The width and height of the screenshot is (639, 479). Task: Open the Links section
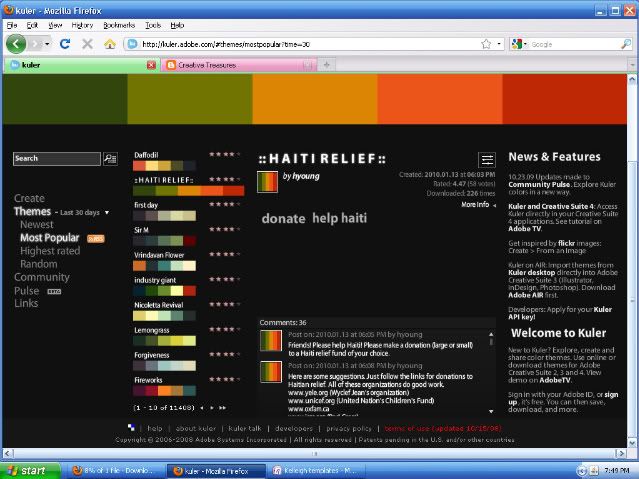click(26, 303)
